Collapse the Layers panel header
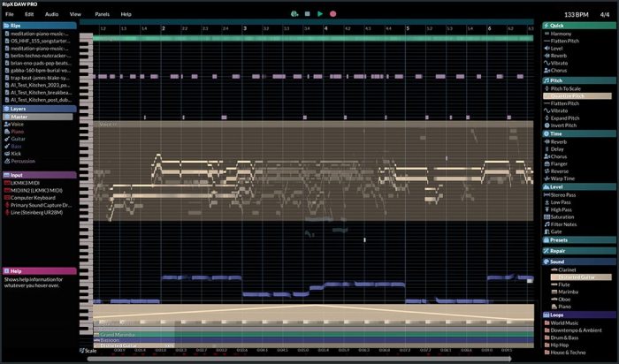This screenshot has height=364, width=619. (40, 109)
